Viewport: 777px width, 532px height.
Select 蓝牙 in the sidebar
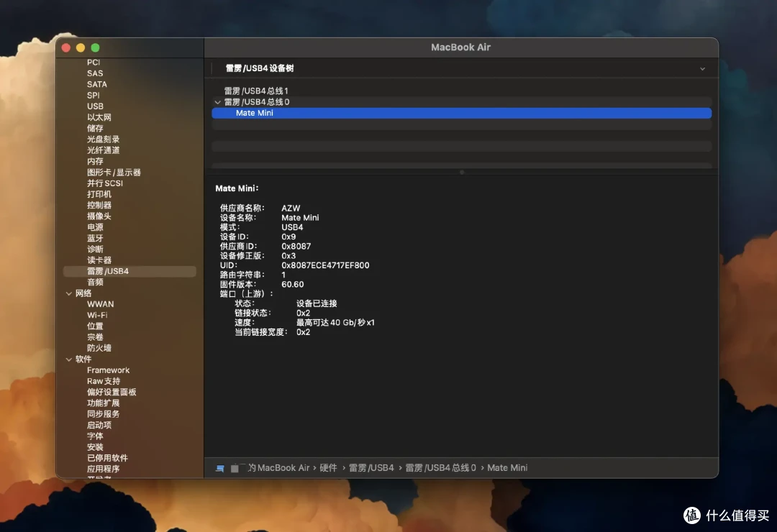[95, 238]
